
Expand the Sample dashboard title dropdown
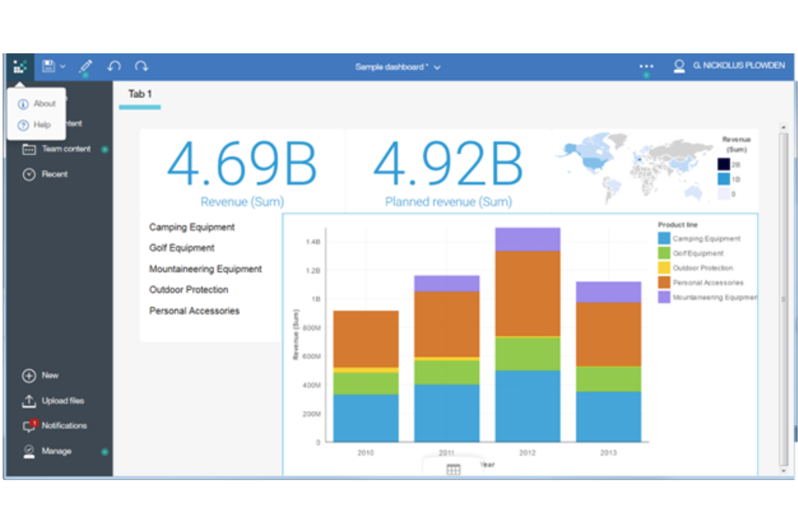pos(437,67)
